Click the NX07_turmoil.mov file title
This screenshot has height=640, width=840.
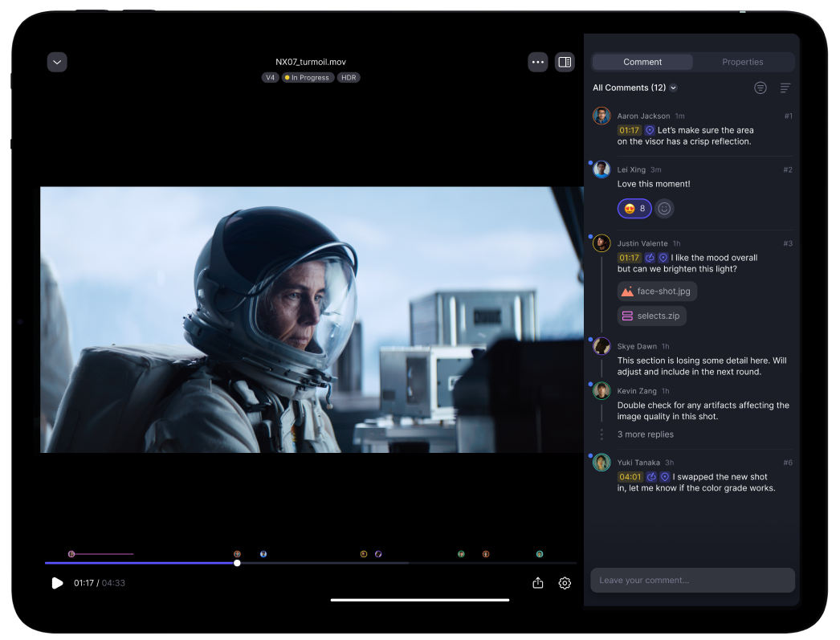click(x=311, y=62)
